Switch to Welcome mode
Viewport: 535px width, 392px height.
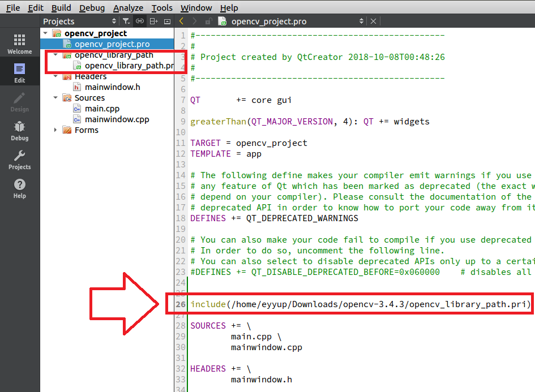(19, 44)
